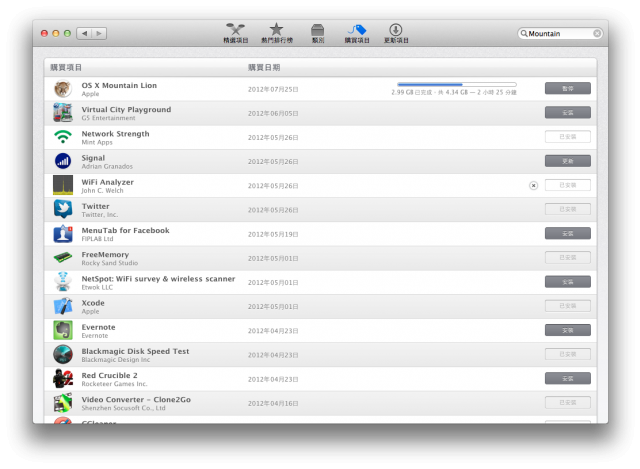Open the Evernote app title
Image resolution: width=640 pixels, height=469 pixels.
(98, 327)
